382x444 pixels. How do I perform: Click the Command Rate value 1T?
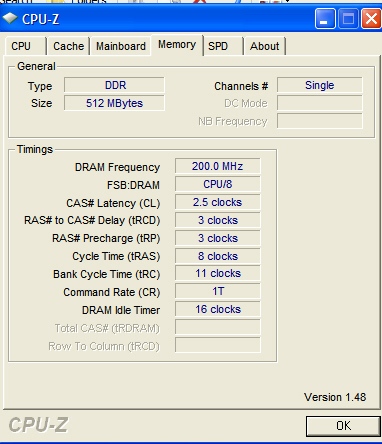tap(218, 291)
